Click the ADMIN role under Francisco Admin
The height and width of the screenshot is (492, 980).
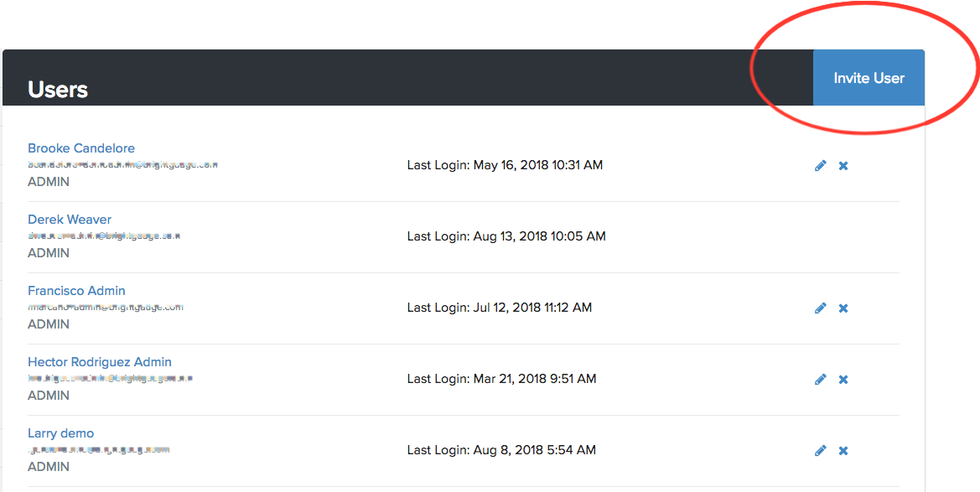click(49, 324)
